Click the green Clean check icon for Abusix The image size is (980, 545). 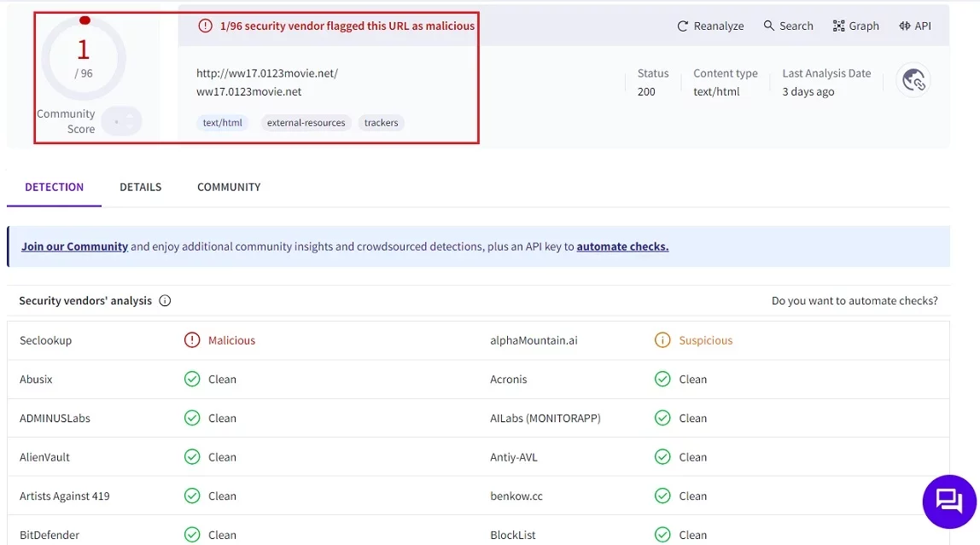click(x=192, y=379)
